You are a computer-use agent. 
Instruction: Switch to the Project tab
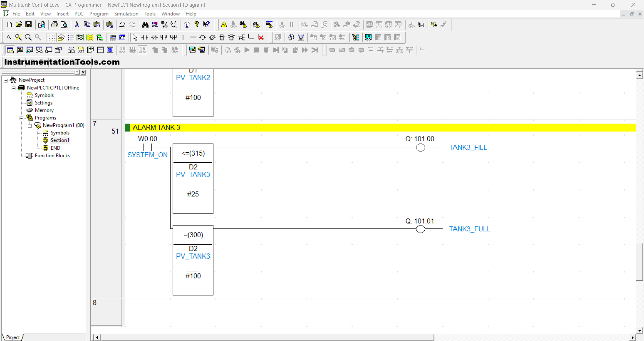point(13,337)
